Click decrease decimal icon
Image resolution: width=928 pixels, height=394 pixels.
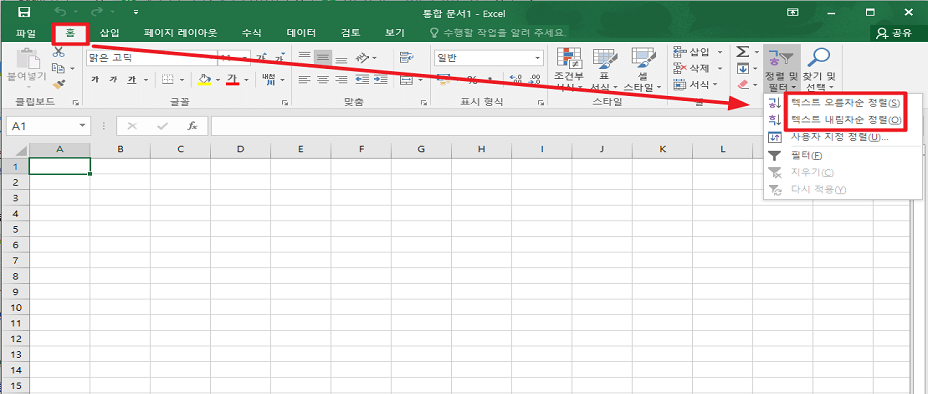[x=535, y=79]
